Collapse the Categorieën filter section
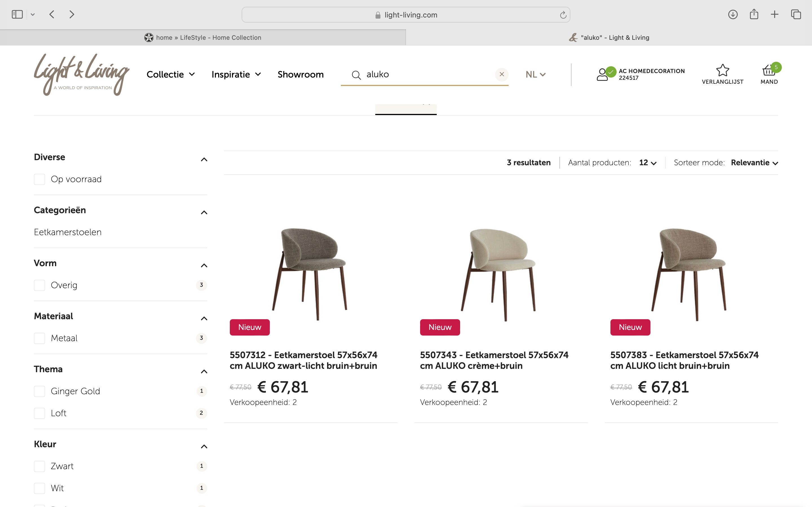Viewport: 812px width, 507px height. point(204,212)
